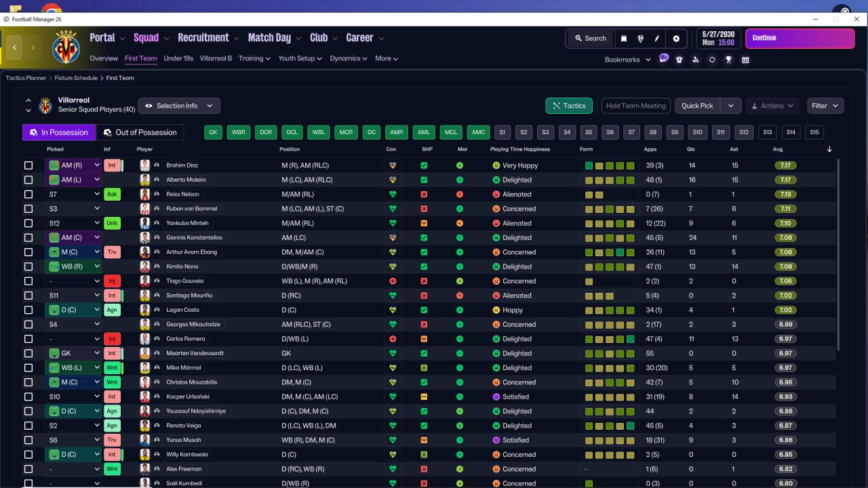Expand the Training submenu dropdown
This screenshot has height=488, width=868.
[254, 58]
